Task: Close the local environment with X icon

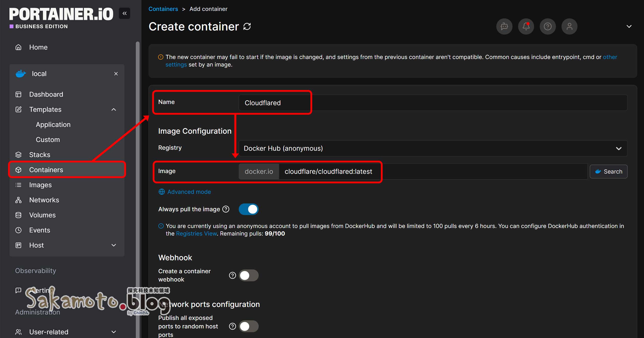Action: pyautogui.click(x=116, y=74)
